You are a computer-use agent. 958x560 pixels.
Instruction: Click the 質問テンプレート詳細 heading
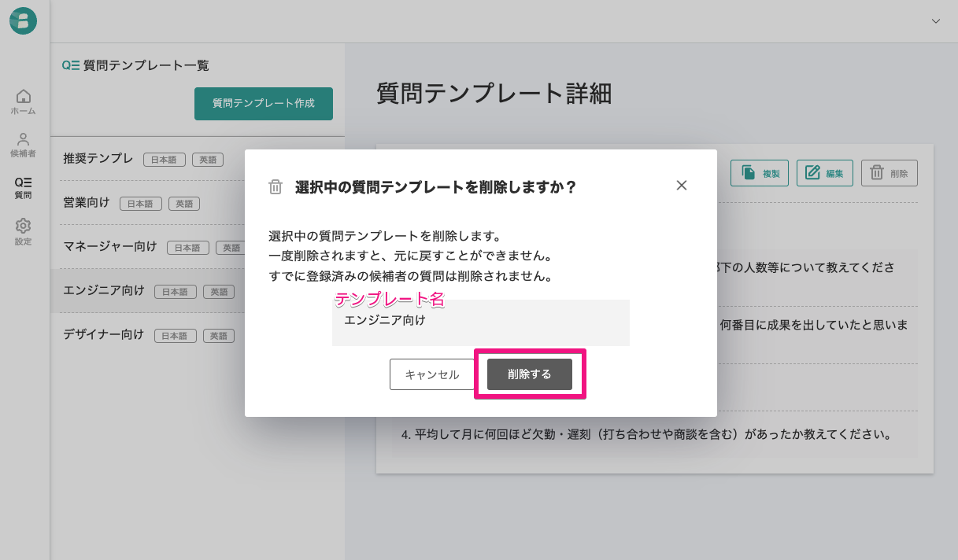(494, 93)
